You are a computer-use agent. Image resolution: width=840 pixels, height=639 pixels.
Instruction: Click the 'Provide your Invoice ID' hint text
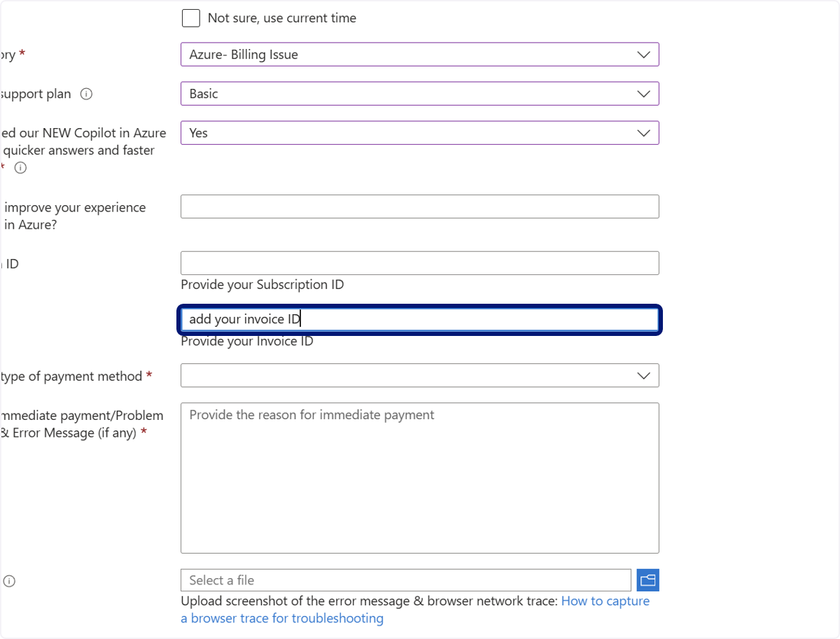pos(247,342)
